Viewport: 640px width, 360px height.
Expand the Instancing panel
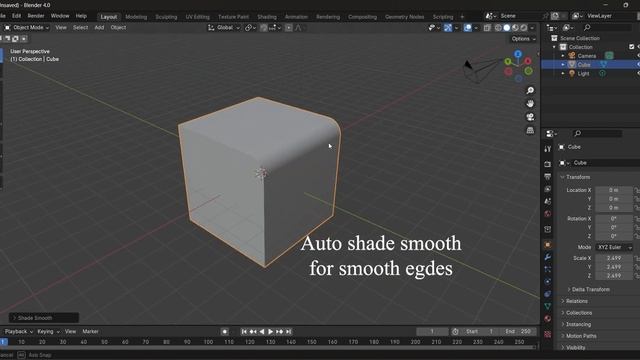click(x=578, y=324)
